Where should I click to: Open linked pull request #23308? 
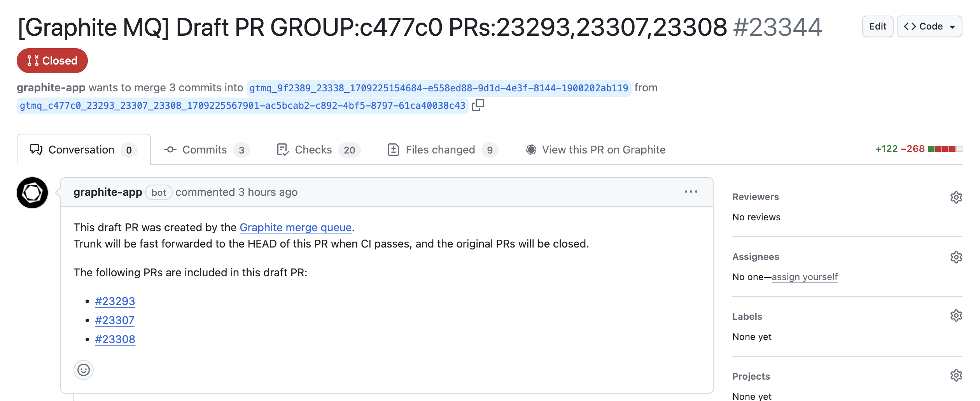(115, 339)
